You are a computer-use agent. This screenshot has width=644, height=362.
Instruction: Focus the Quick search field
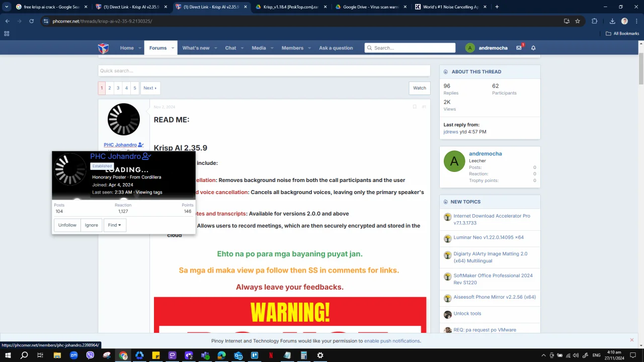tap(264, 71)
